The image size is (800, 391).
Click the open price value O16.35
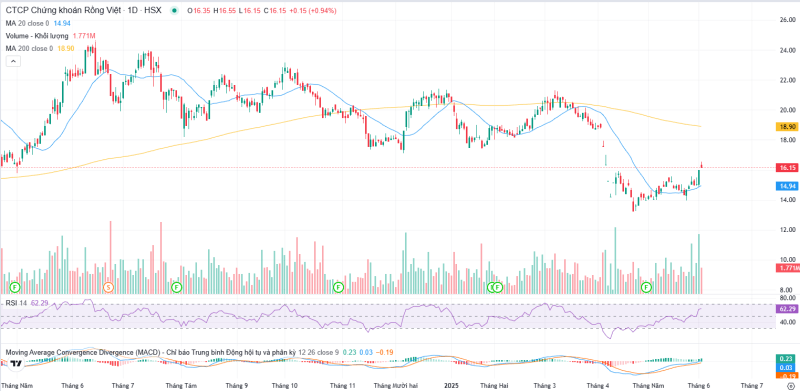(x=199, y=11)
